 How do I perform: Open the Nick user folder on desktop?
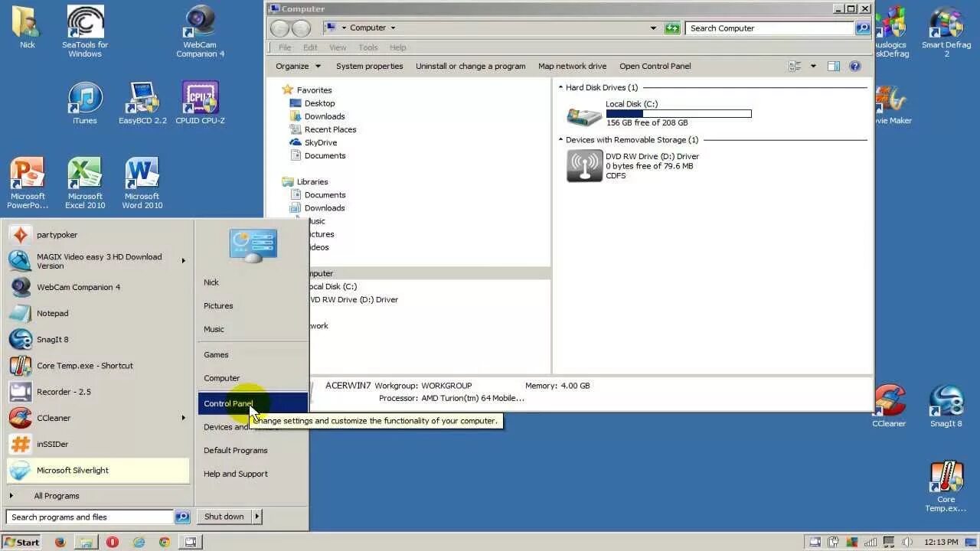[28, 28]
